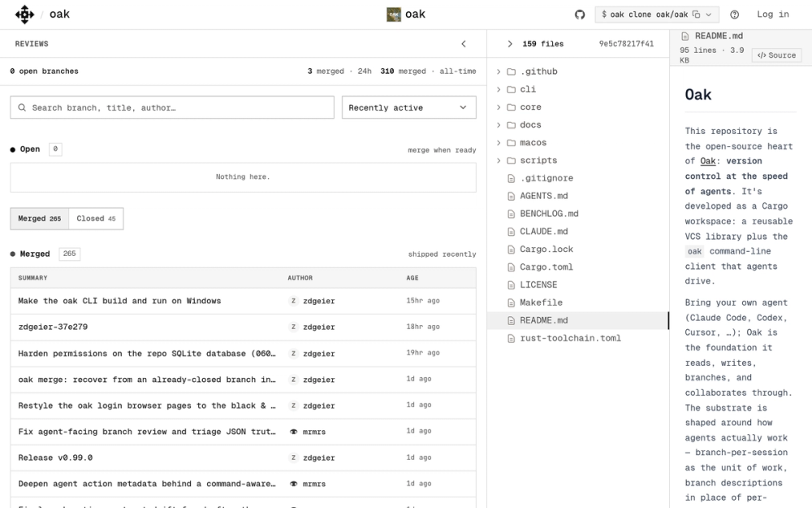
Task: Expand the core folder
Action: (x=499, y=107)
